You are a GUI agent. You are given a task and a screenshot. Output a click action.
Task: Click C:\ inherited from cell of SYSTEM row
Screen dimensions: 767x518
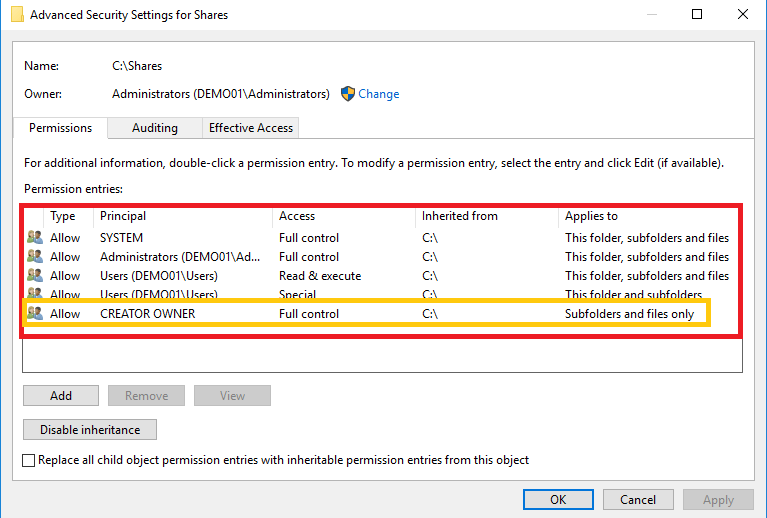click(430, 238)
